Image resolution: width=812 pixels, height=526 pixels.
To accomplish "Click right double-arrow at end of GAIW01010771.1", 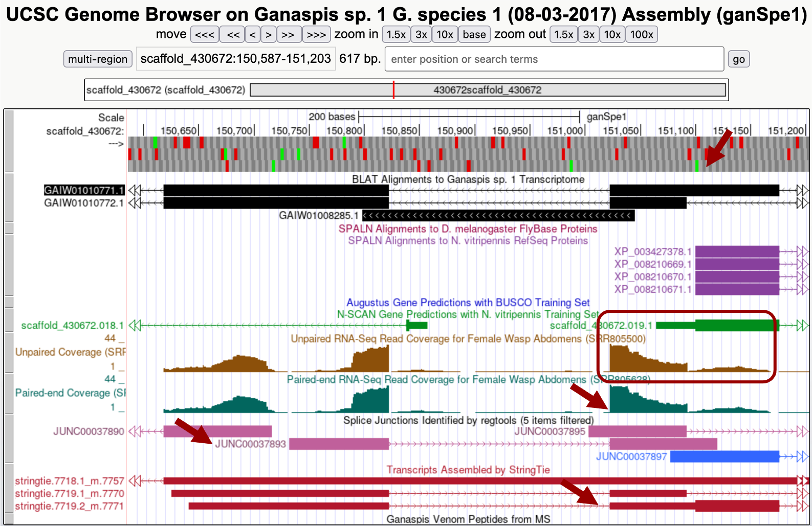I will [x=802, y=191].
